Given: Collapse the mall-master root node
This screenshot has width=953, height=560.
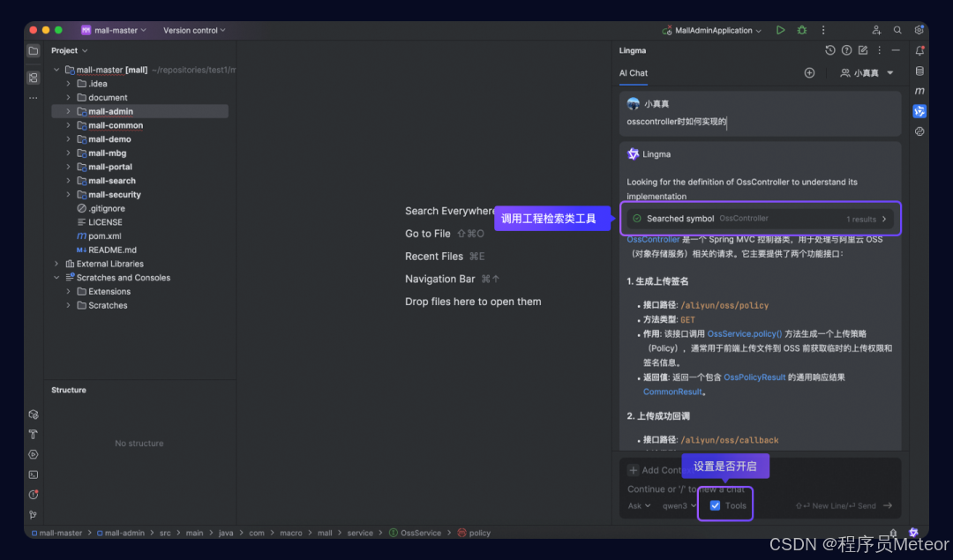Looking at the screenshot, I should [56, 70].
